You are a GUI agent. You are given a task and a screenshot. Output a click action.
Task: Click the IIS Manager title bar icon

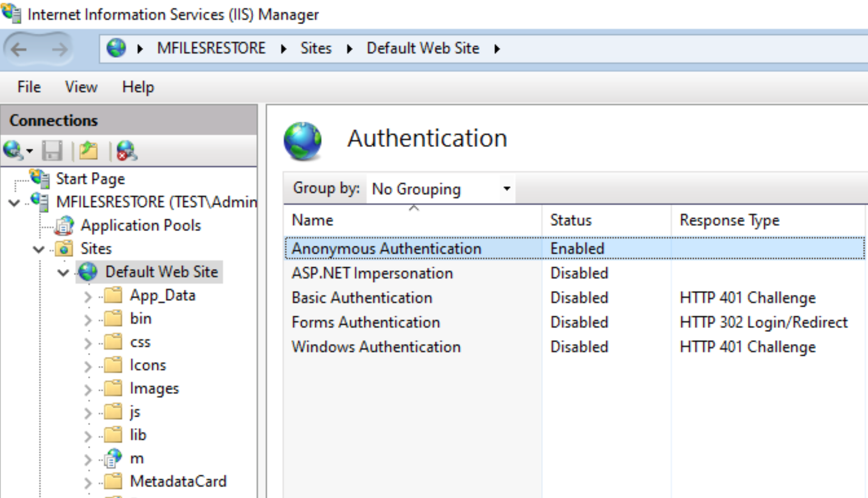point(11,13)
